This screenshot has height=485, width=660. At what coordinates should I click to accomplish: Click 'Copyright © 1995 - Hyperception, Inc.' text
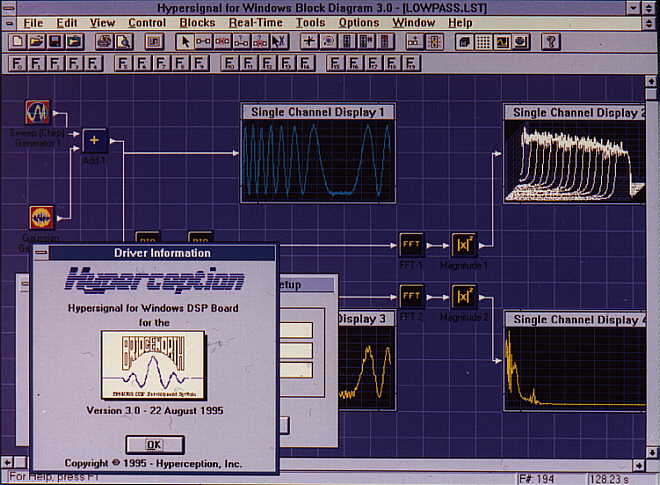point(153,464)
